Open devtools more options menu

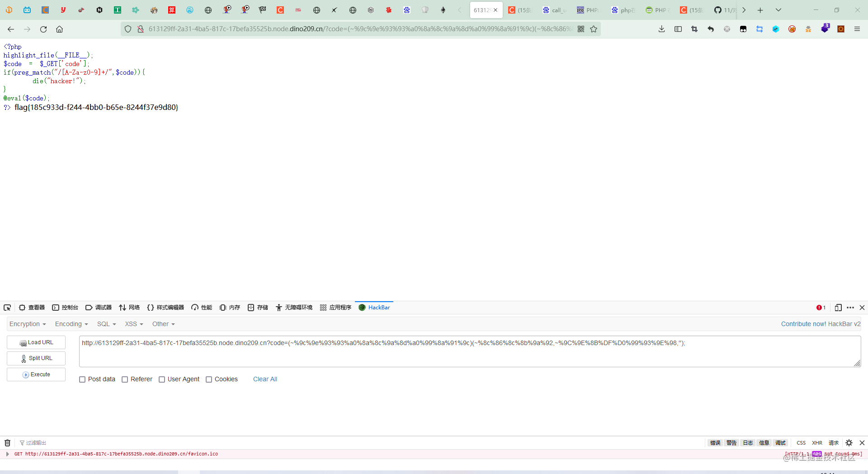pyautogui.click(x=850, y=308)
